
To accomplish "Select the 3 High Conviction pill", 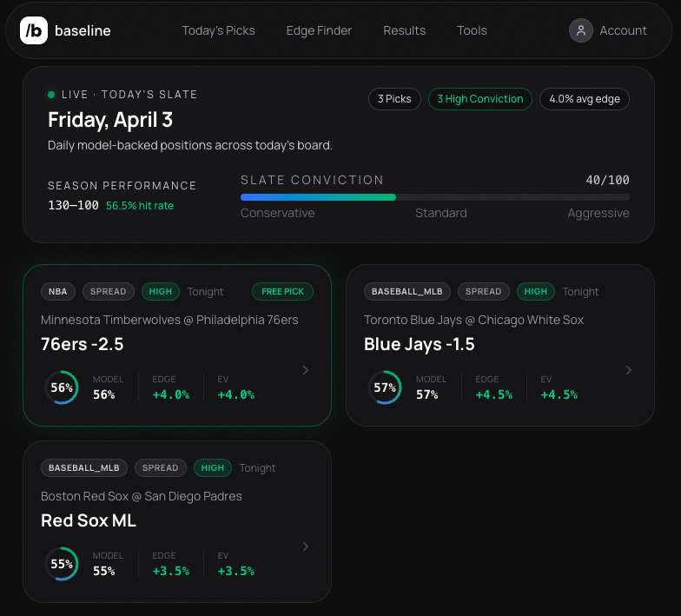I will pos(479,99).
